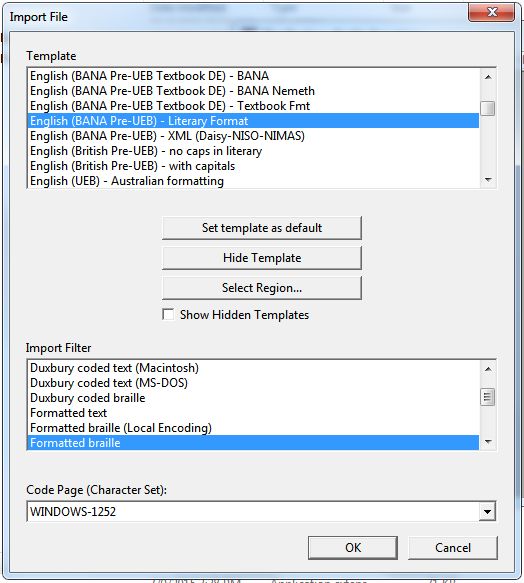Select English (UEB) - Australian formatting template

[x=253, y=181]
